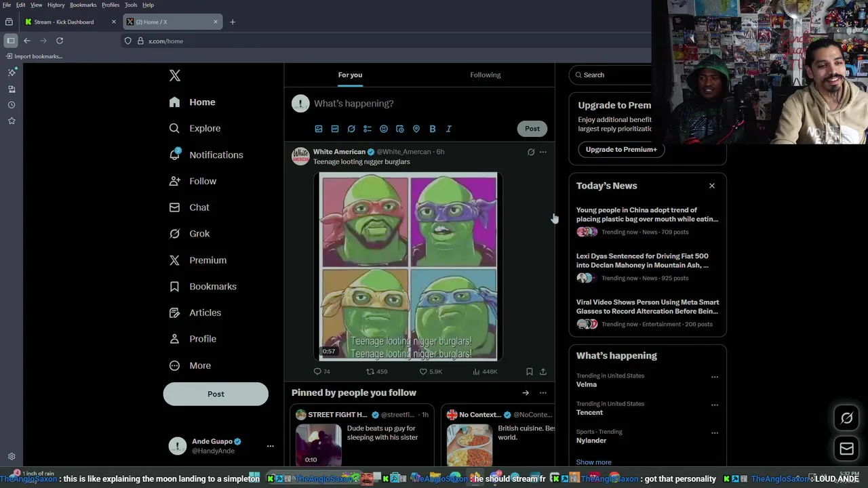This screenshot has width=868, height=488.
Task: Expand pinned posts with the arrow
Action: [x=526, y=392]
